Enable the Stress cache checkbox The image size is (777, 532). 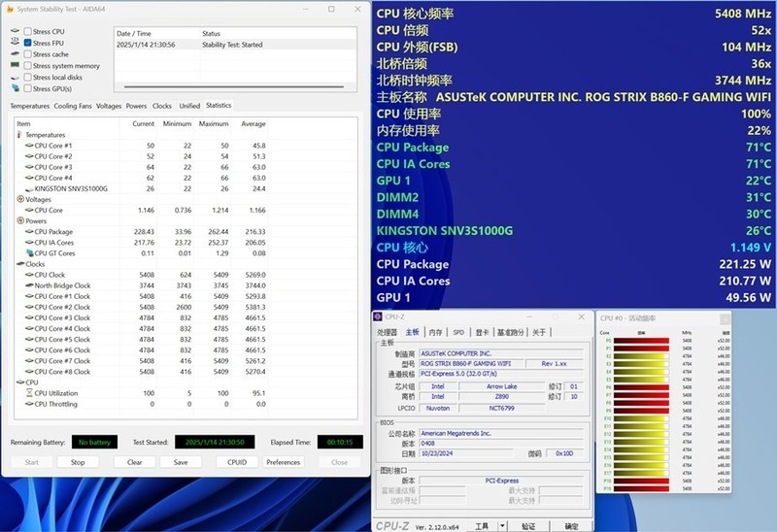(x=28, y=54)
